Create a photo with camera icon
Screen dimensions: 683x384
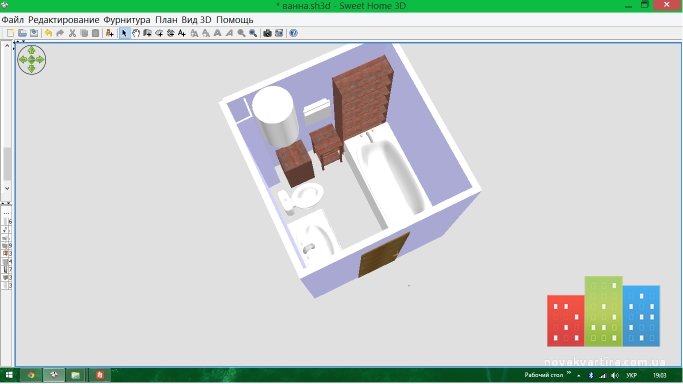coord(267,33)
